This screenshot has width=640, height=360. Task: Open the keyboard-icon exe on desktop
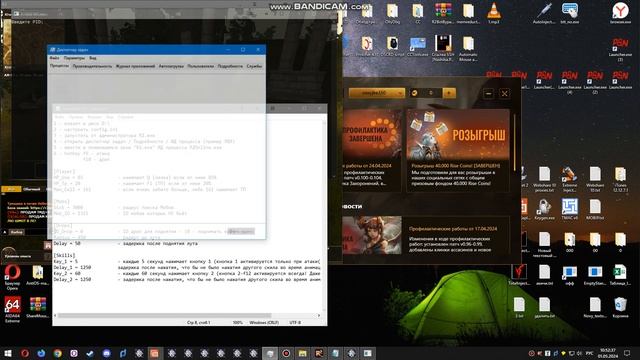[x=569, y=13]
